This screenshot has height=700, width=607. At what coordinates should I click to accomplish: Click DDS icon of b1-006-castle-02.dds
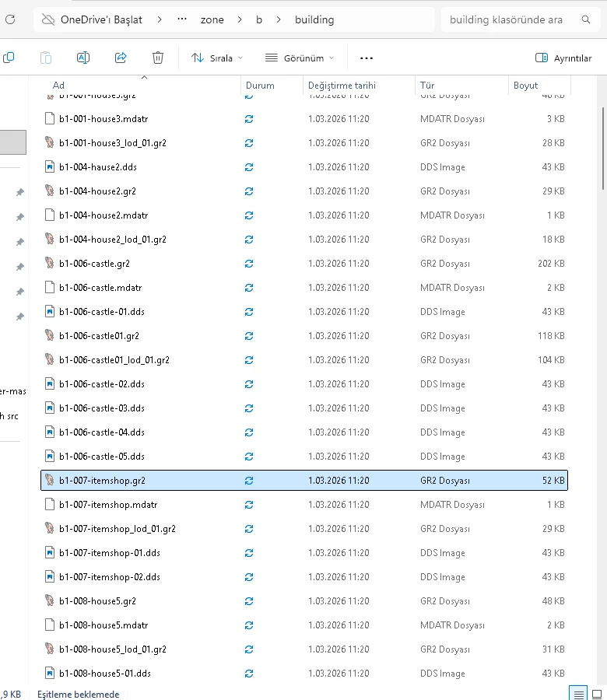tap(50, 383)
